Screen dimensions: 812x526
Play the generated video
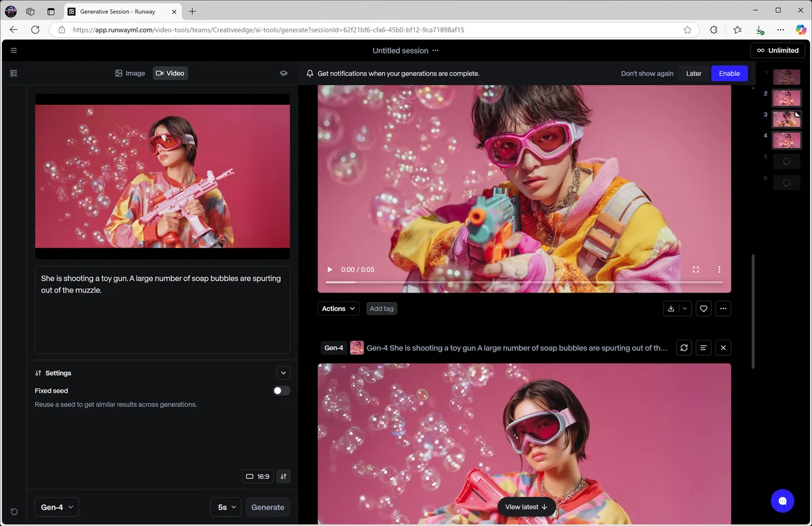tap(330, 269)
